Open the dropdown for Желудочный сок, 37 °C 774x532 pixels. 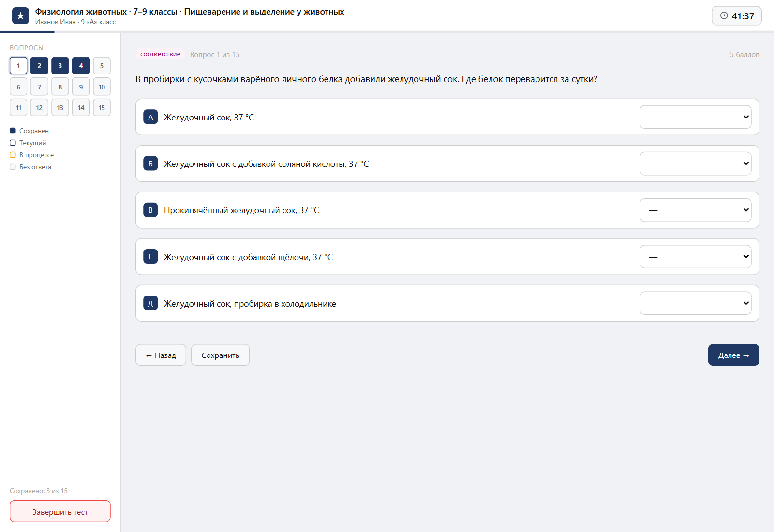click(x=695, y=117)
